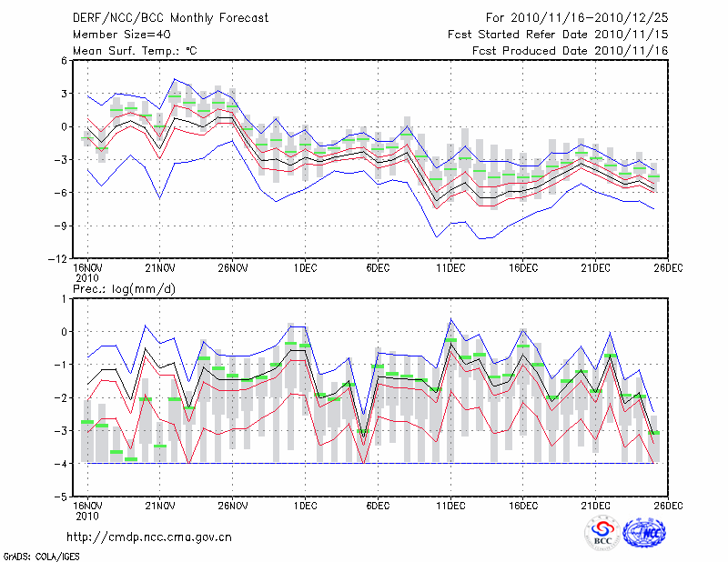Select the 21NOV tick on the precipitation chart
Image resolution: width=728 pixels, height=562 pixels.
click(159, 506)
